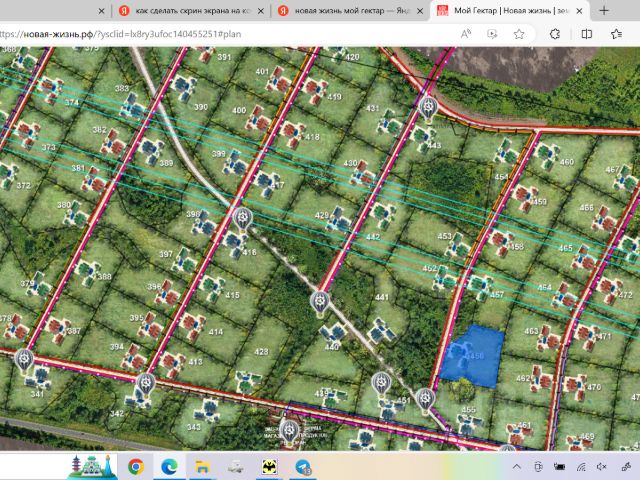Click the address bar URL field
Image resolution: width=640 pixels, height=480 pixels.
click(224, 34)
